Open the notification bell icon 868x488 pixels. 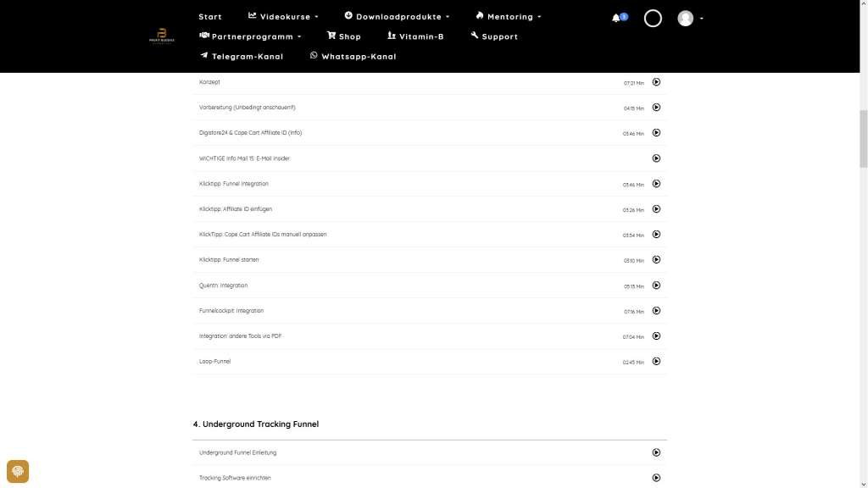pos(616,18)
